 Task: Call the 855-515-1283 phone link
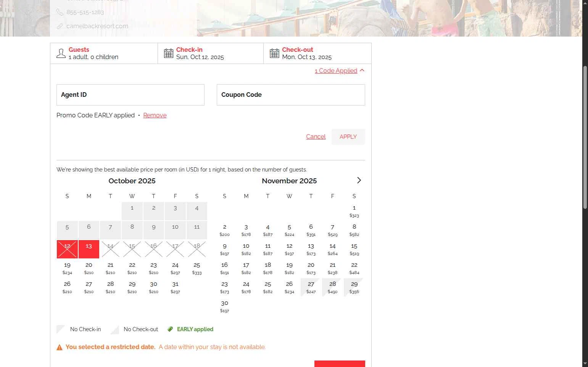[85, 12]
